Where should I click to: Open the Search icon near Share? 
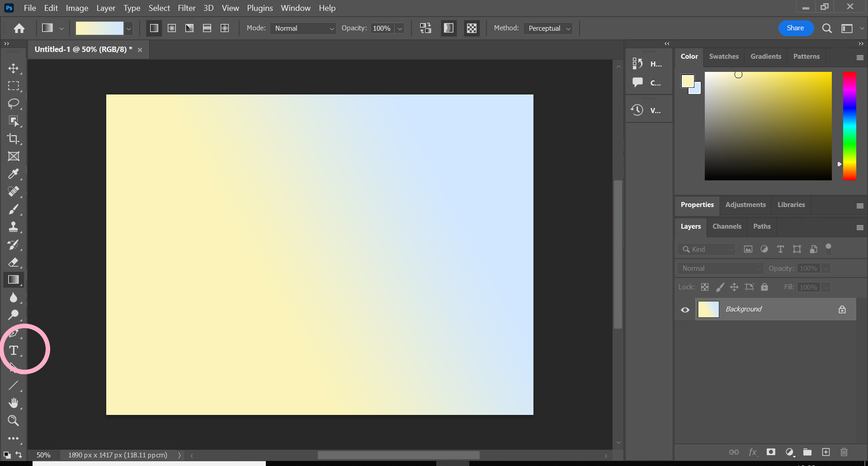pos(827,28)
